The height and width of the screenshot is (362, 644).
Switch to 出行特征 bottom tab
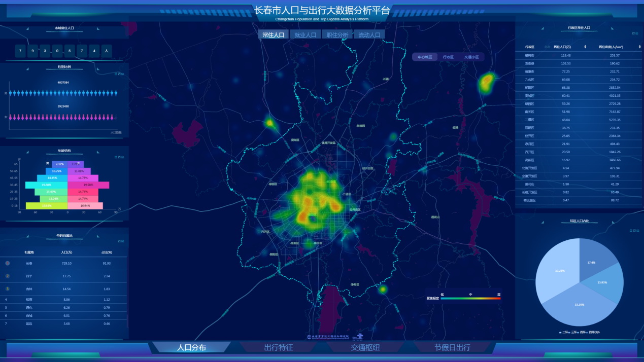[x=279, y=348]
